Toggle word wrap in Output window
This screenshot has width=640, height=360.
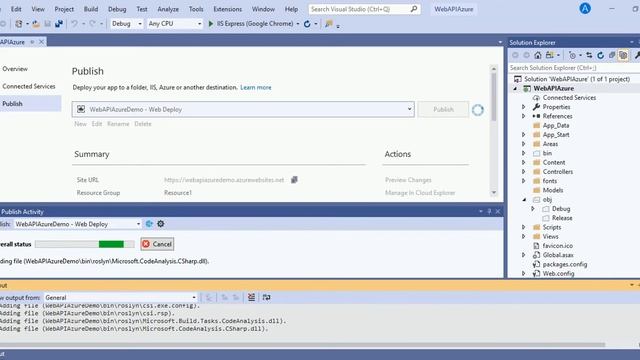(267, 297)
